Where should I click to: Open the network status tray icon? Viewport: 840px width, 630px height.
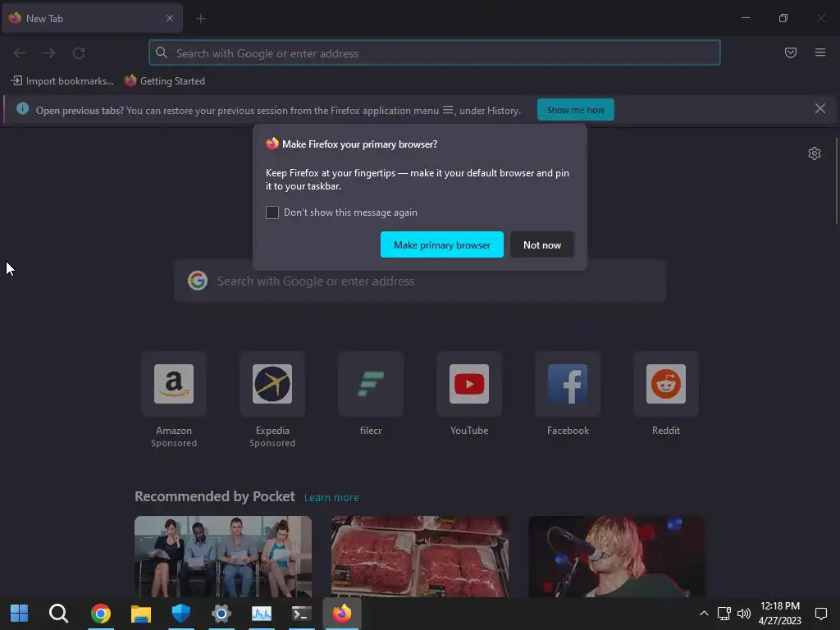[x=724, y=614]
